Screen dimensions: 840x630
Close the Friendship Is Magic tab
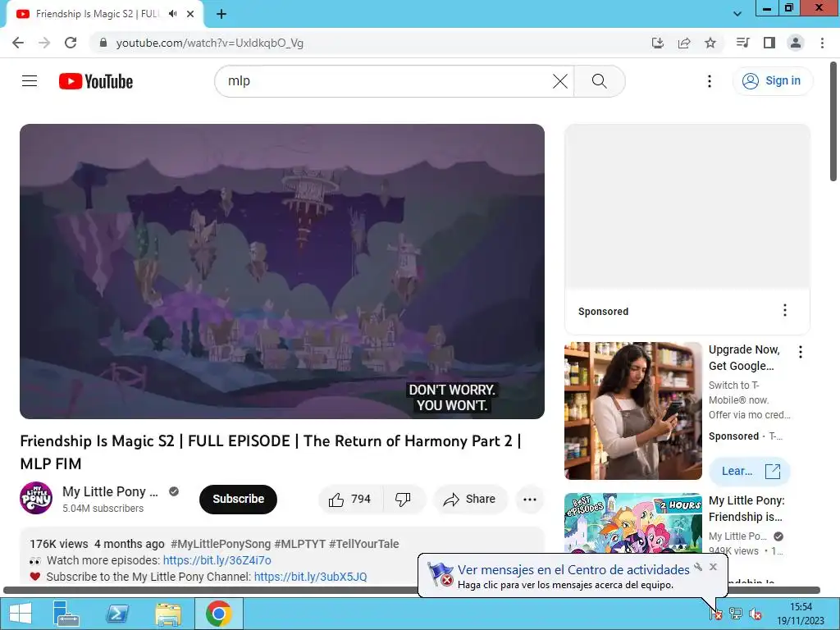tap(190, 14)
